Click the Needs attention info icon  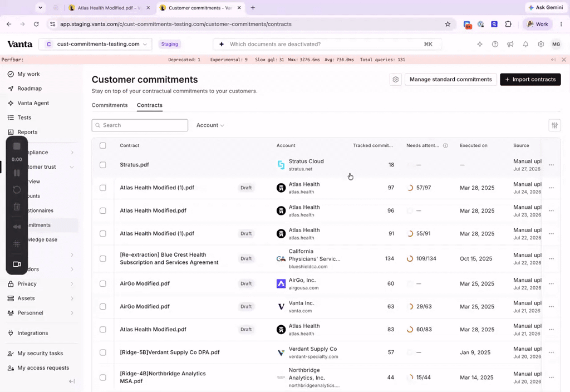(x=445, y=145)
